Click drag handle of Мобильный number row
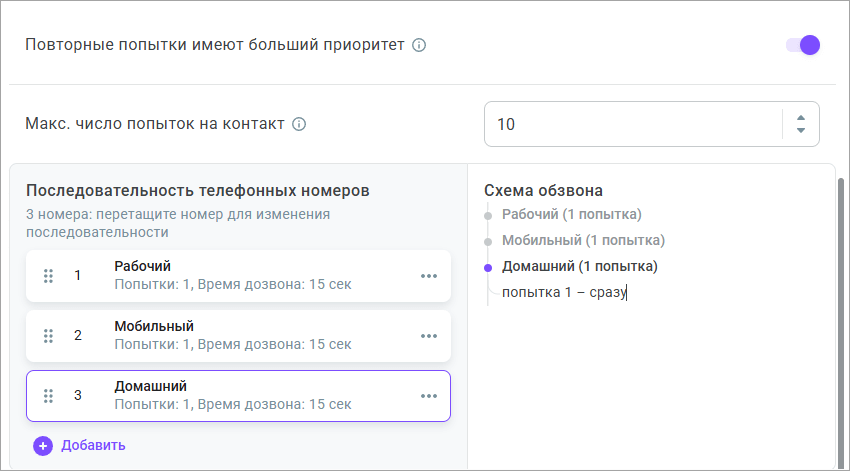This screenshot has height=471, width=850. click(48, 336)
